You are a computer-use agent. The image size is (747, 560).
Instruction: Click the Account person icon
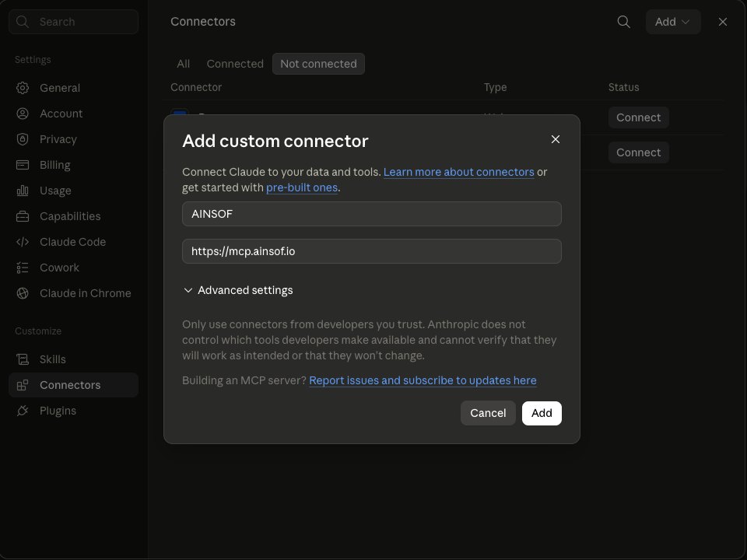[23, 114]
